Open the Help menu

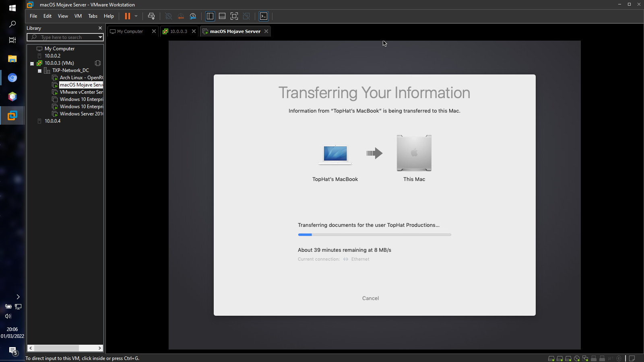pos(109,16)
